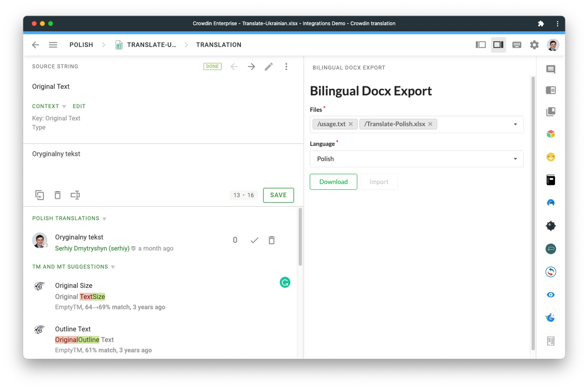Delete the Oryginalny tekst translation
588x389 pixels.
[271, 240]
